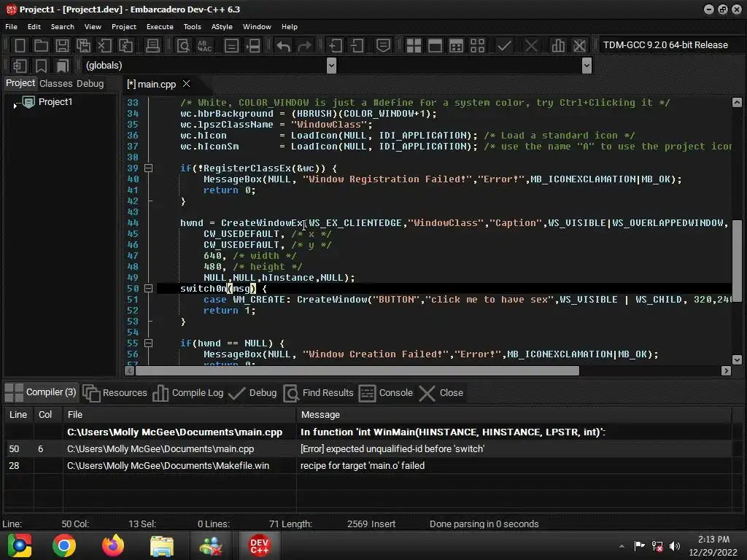747x560 pixels.
Task: Select the Compiler (3) tab
Action: tap(41, 392)
